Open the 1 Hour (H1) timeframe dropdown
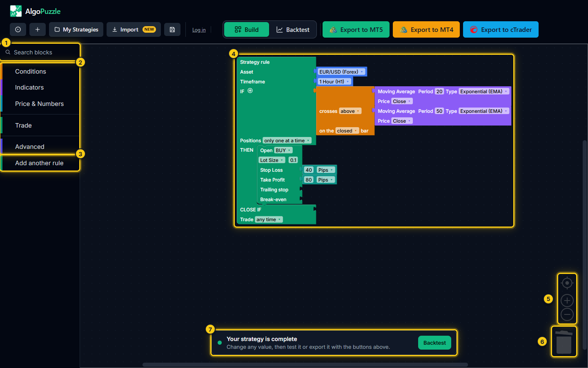The image size is (588, 368). tap(334, 82)
